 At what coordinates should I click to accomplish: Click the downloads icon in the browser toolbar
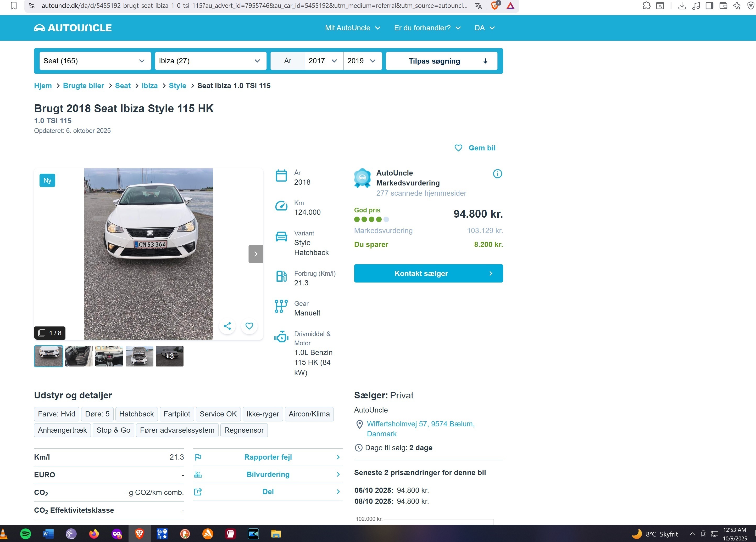pos(682,6)
